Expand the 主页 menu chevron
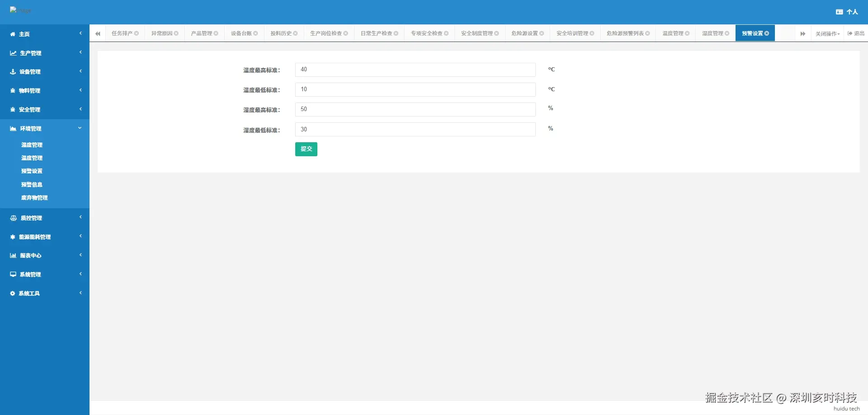This screenshot has width=868, height=415. point(80,33)
